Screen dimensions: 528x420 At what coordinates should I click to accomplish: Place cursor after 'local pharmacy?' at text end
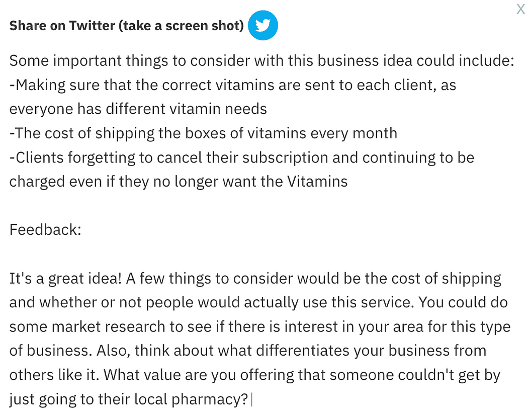click(x=250, y=399)
